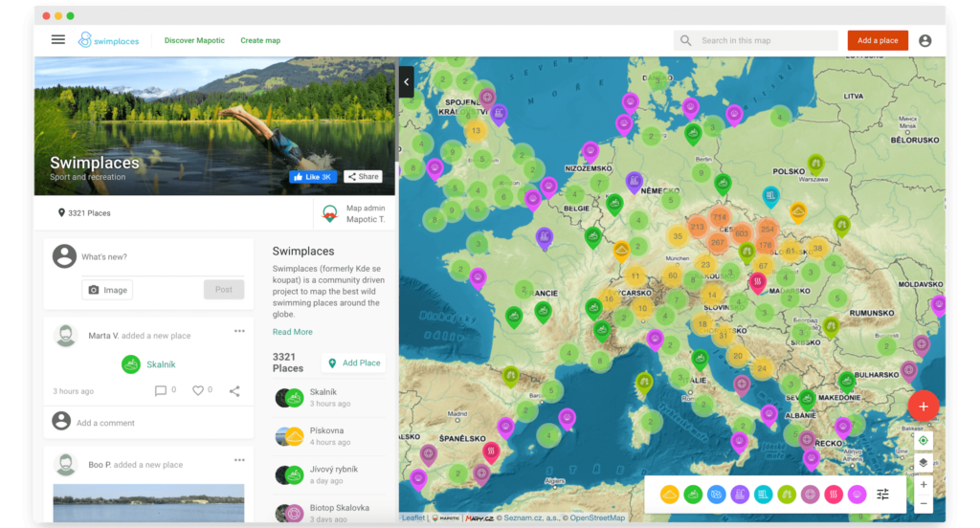Toggle the magenta seashell category filter
980x528 pixels.
(x=857, y=495)
